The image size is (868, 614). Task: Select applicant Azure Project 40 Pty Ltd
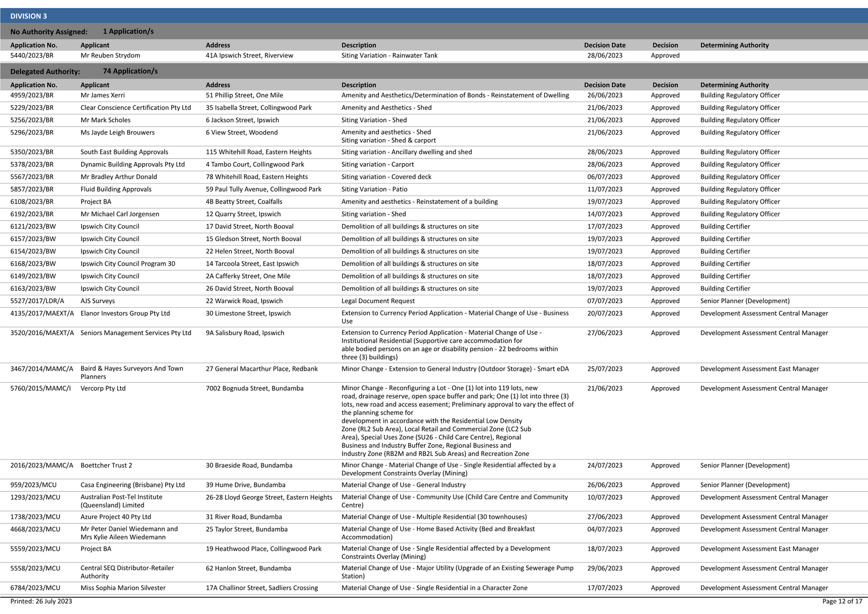click(116, 517)
